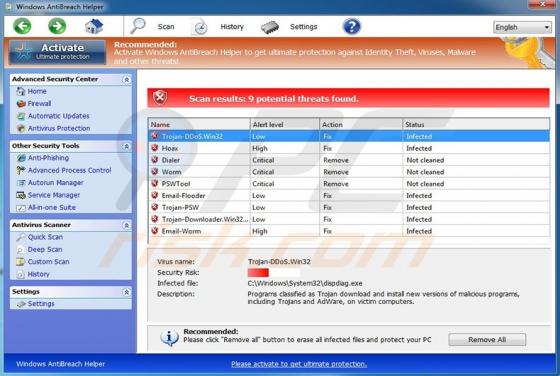
Task: Click the Automatic Updates sidebar icon
Action: [21, 116]
